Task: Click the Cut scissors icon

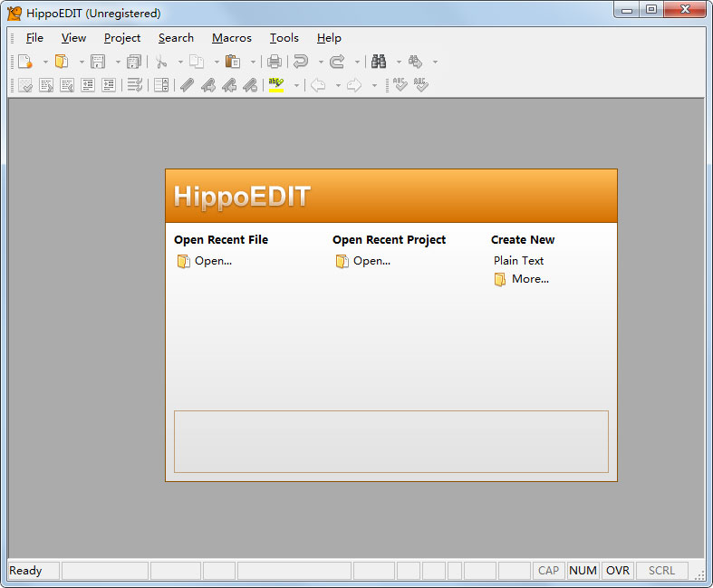Action: [161, 62]
